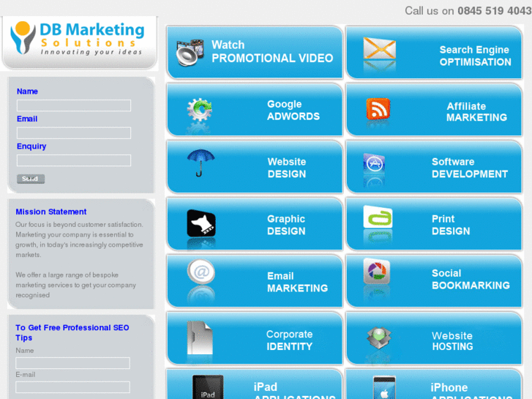Open Website Hosting text label
The image size is (532, 399).
452,341
